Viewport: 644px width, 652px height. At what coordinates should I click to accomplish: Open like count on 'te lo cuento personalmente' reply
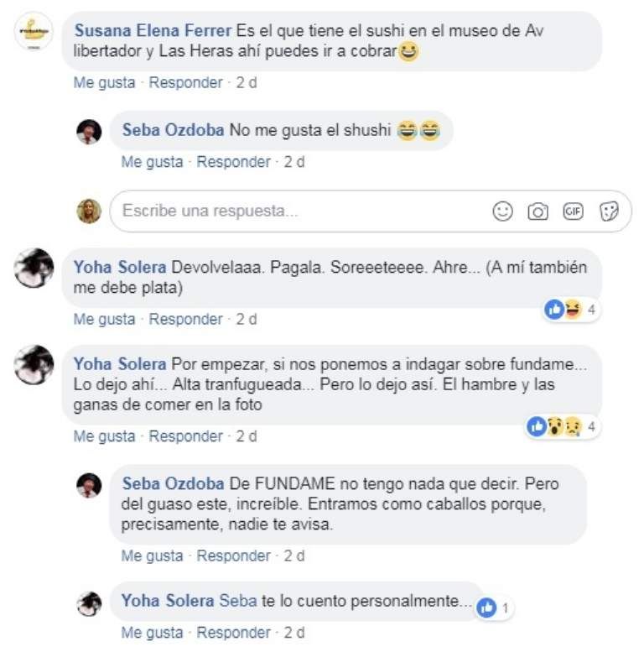click(495, 608)
